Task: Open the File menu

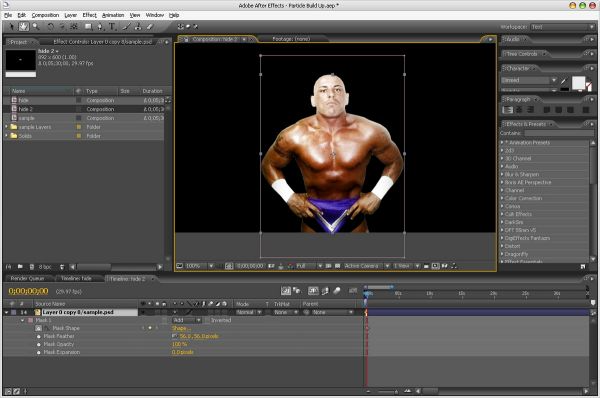Action: pos(8,15)
